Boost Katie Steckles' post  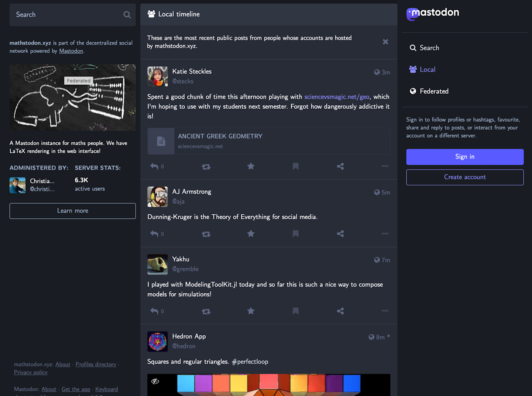(206, 166)
